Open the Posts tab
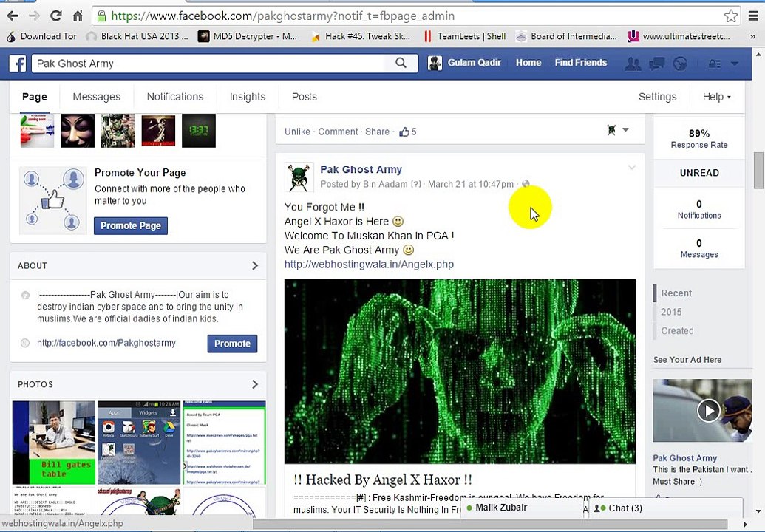 (x=305, y=97)
